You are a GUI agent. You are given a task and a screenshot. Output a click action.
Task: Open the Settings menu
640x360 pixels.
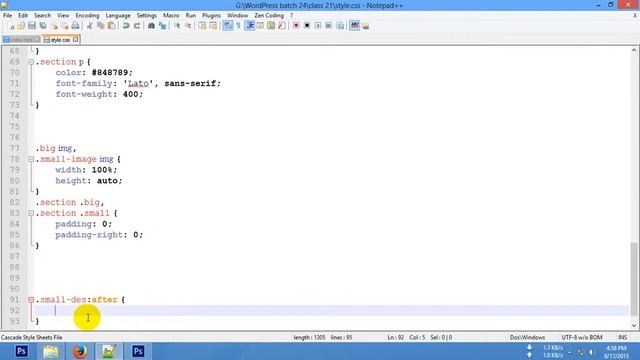pos(147,16)
